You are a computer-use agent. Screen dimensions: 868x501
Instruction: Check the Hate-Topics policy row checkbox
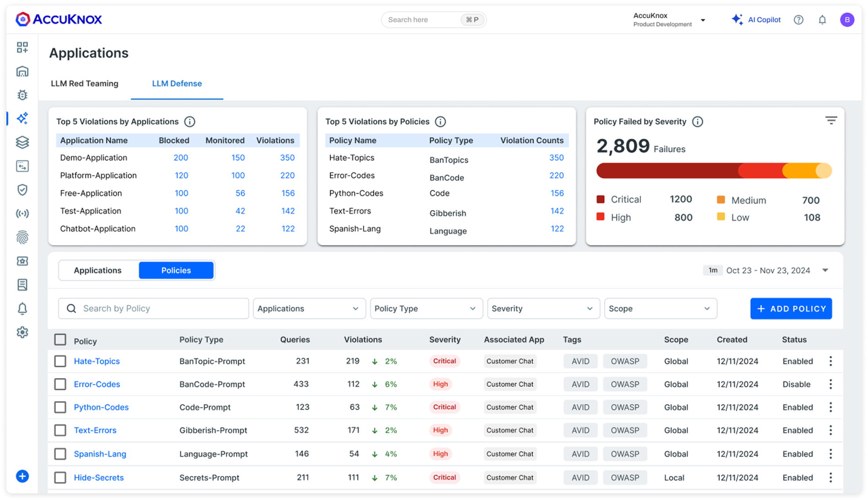tap(60, 361)
